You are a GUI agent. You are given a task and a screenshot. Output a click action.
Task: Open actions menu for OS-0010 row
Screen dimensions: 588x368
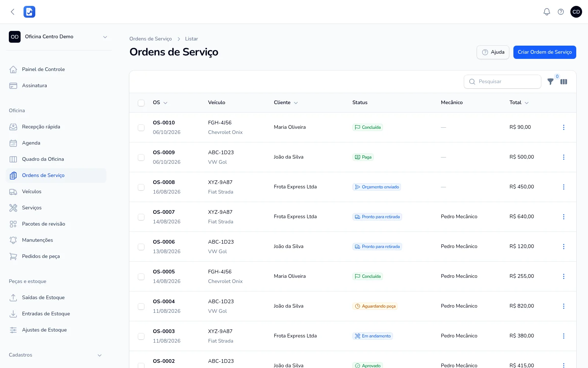pyautogui.click(x=564, y=127)
